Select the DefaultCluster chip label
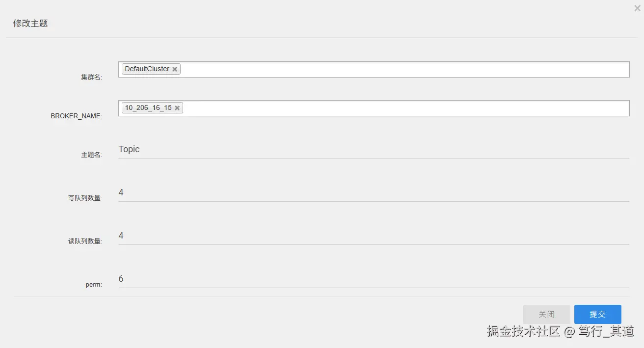 point(147,69)
